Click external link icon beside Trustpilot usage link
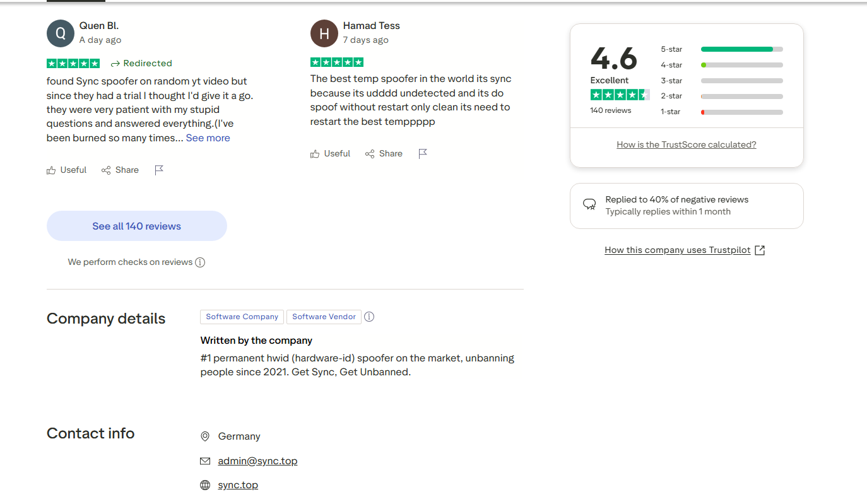Screen dimensions: 867x504 pyautogui.click(x=760, y=250)
